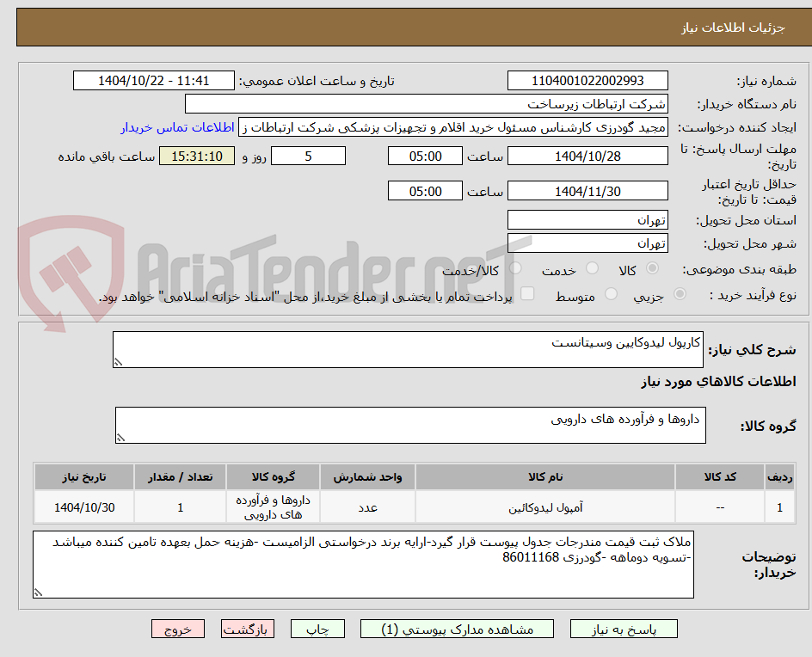Click the پاسخ به نیاز button
The height and width of the screenshot is (657, 812).
click(x=624, y=629)
